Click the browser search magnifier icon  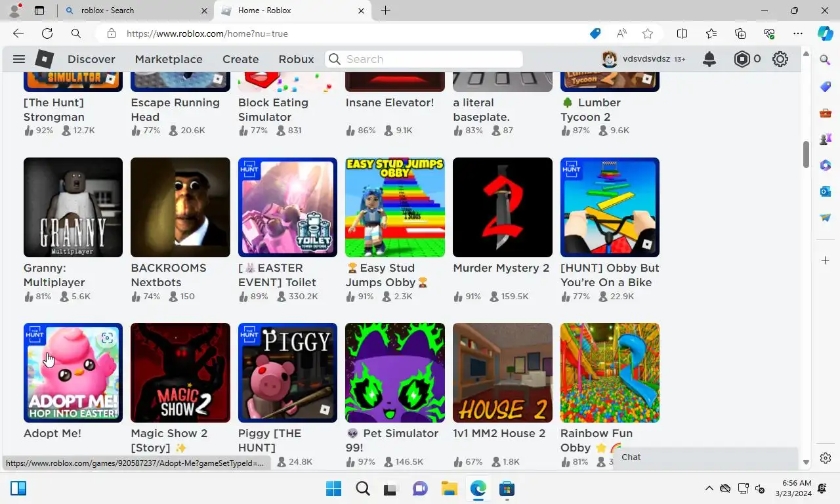(76, 33)
